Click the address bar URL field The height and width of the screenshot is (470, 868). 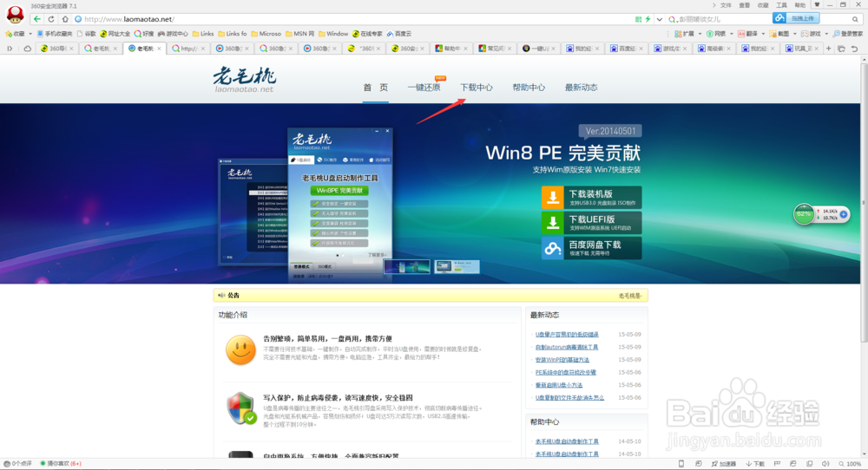point(354,19)
